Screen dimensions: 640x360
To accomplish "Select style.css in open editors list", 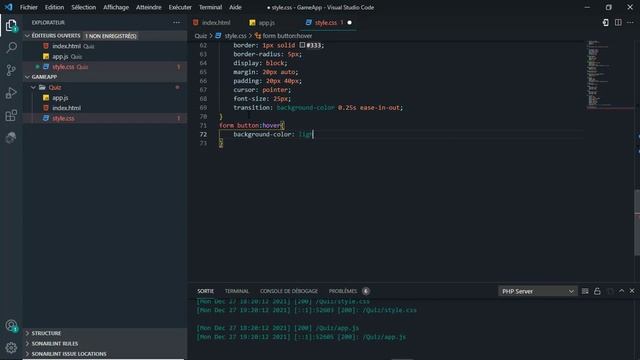I will pyautogui.click(x=104, y=67).
